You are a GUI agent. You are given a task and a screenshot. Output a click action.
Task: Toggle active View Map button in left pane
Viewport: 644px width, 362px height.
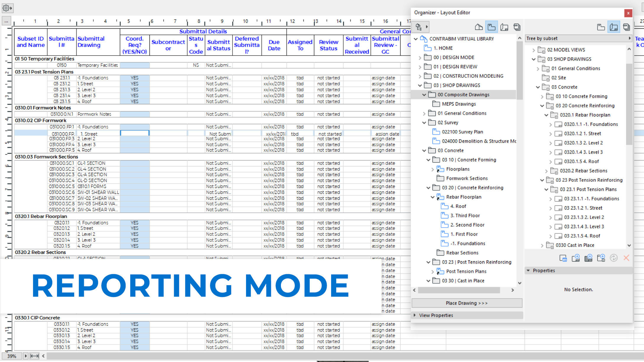pyautogui.click(x=492, y=27)
